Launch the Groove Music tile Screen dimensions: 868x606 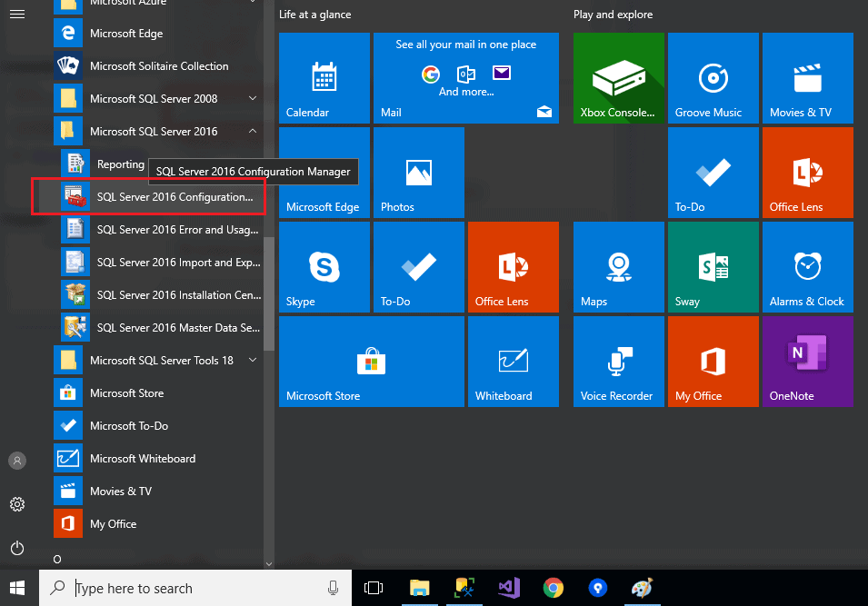(x=713, y=78)
